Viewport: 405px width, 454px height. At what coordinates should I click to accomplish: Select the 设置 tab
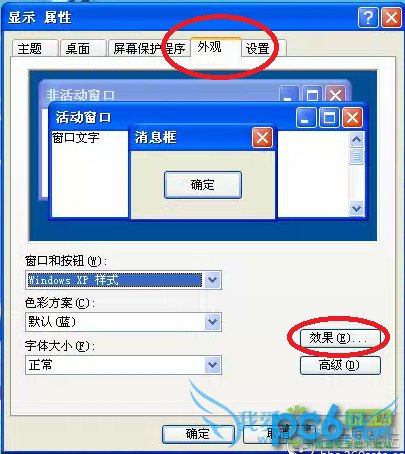[262, 49]
